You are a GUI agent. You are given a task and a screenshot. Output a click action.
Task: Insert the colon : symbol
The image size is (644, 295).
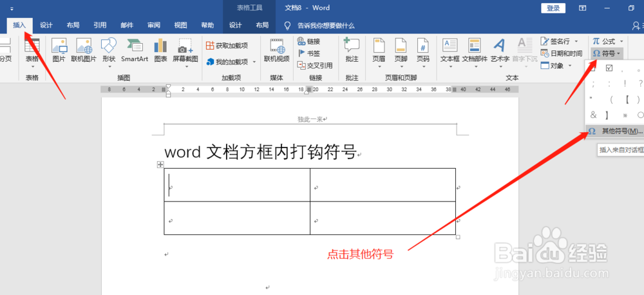tap(609, 83)
